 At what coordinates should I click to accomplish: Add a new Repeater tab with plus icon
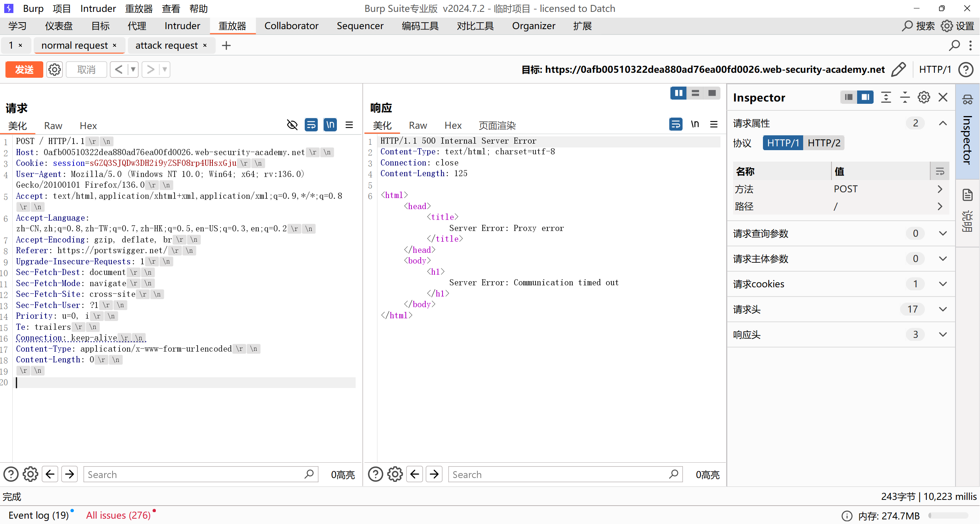(x=226, y=46)
